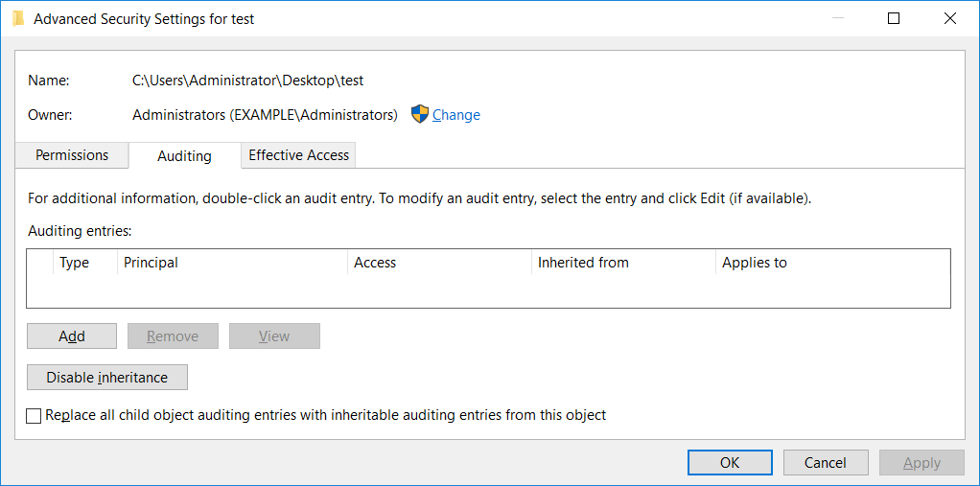Maximize the Advanced Security Settings window
980x486 pixels.
tap(894, 19)
